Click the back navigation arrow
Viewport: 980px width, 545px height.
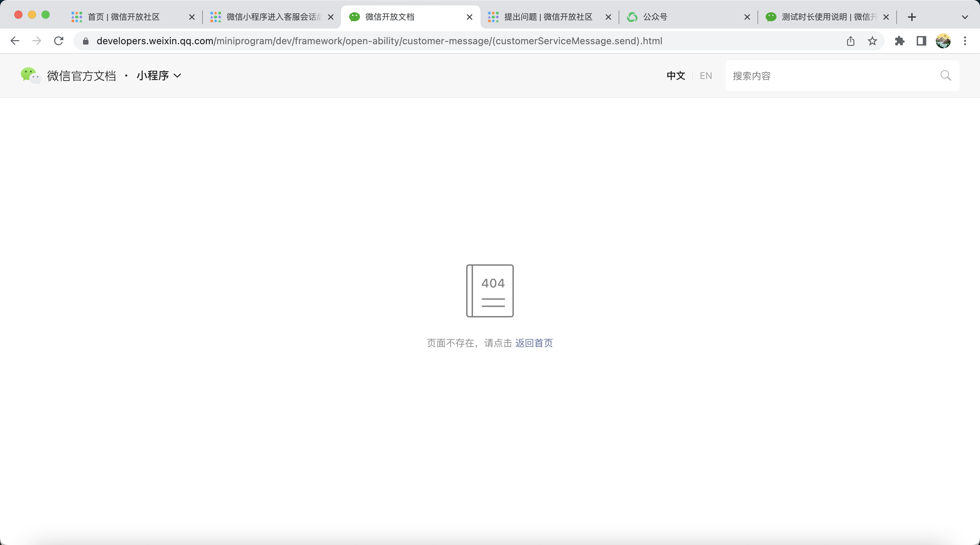point(15,41)
